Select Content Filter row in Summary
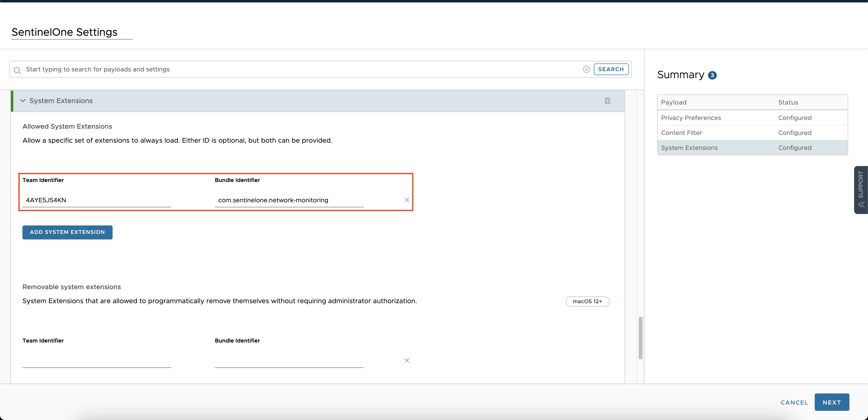This screenshot has width=868, height=420. point(753,133)
